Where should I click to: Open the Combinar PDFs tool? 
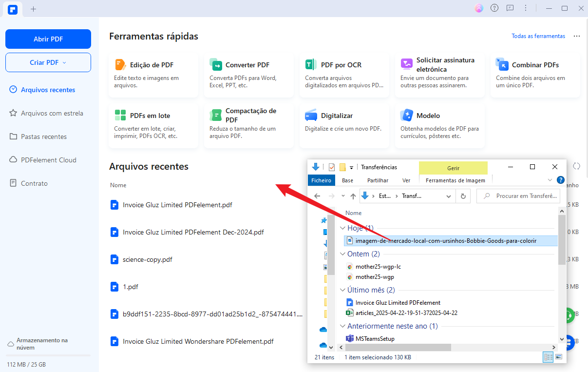point(535,75)
